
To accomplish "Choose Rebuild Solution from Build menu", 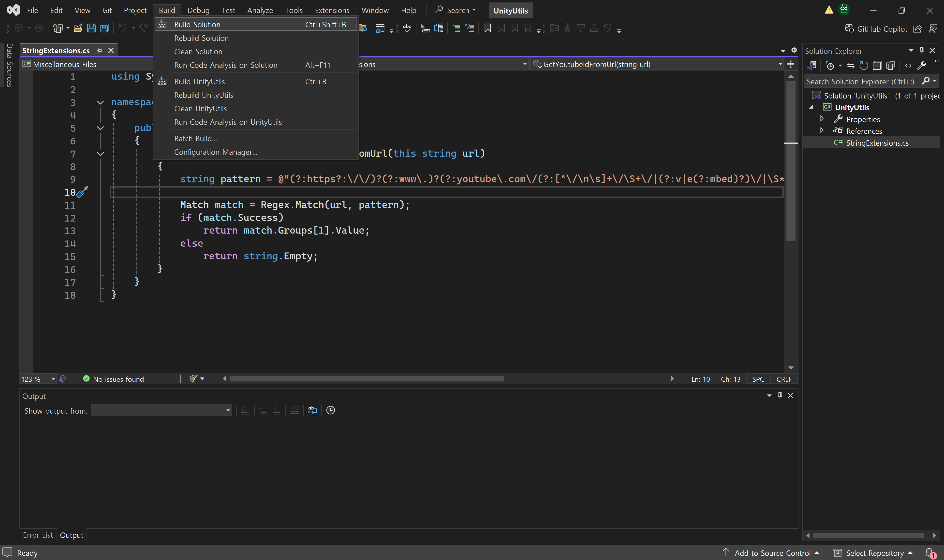I will [201, 38].
